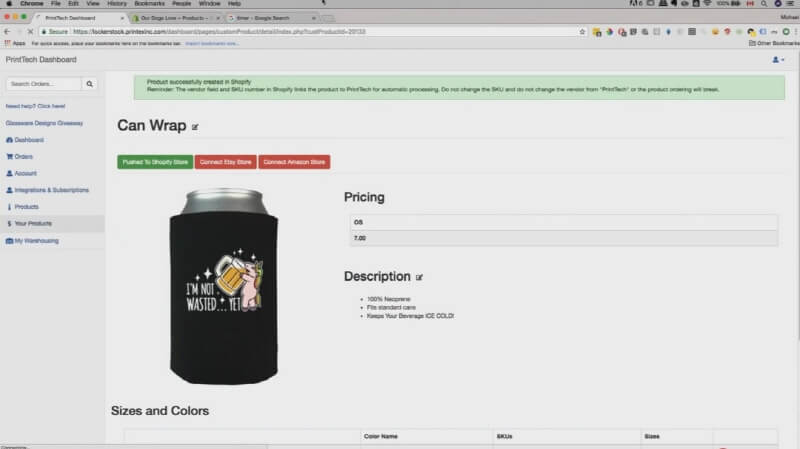Select Your Products in sidebar
Screen dimensions: 800x449
click(33, 223)
